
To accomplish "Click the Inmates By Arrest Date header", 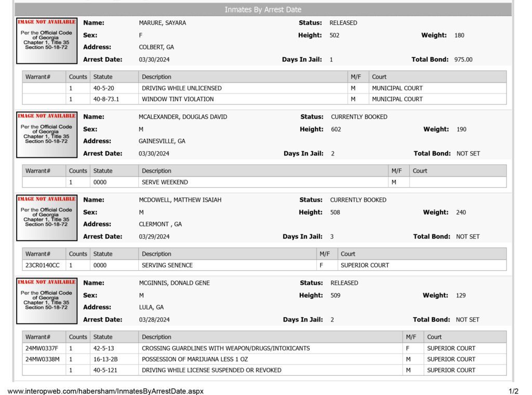I will (263, 9).
